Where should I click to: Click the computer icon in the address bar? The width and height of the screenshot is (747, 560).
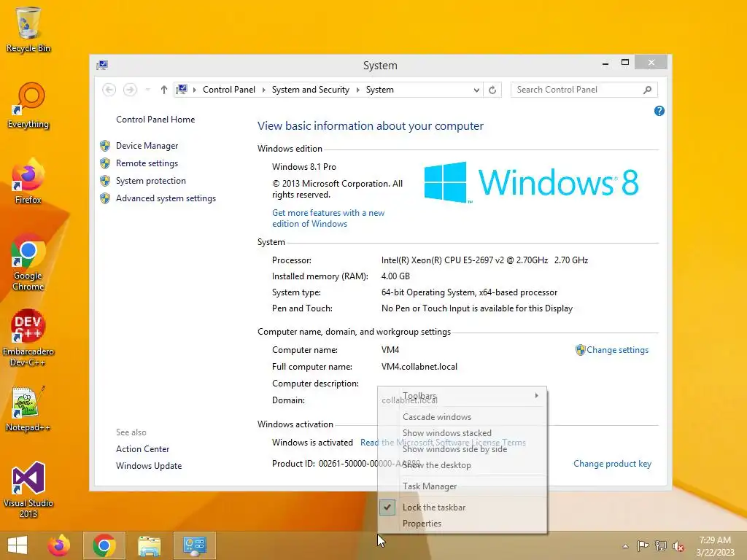tap(182, 89)
